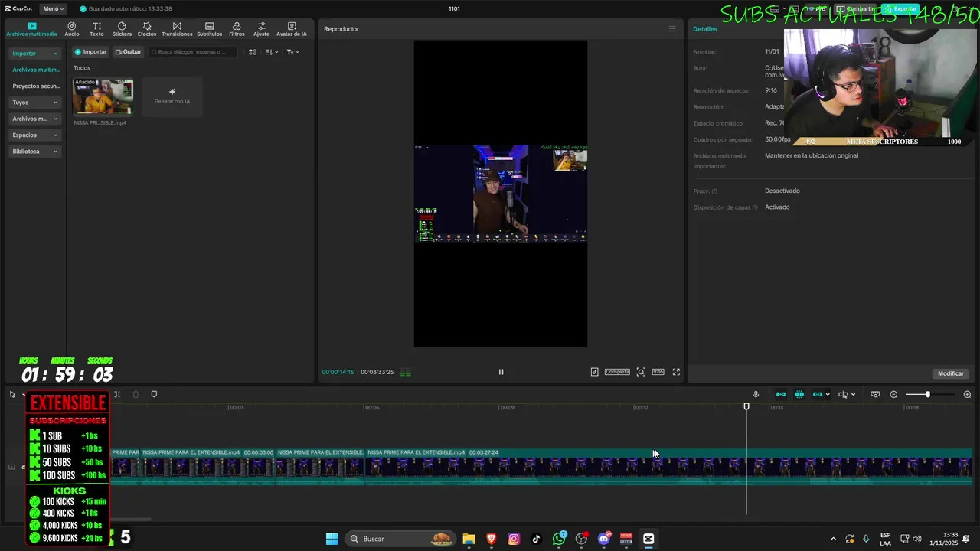The width and height of the screenshot is (980, 551).
Task: Click the taskbar Buscar search box
Action: pos(400,539)
